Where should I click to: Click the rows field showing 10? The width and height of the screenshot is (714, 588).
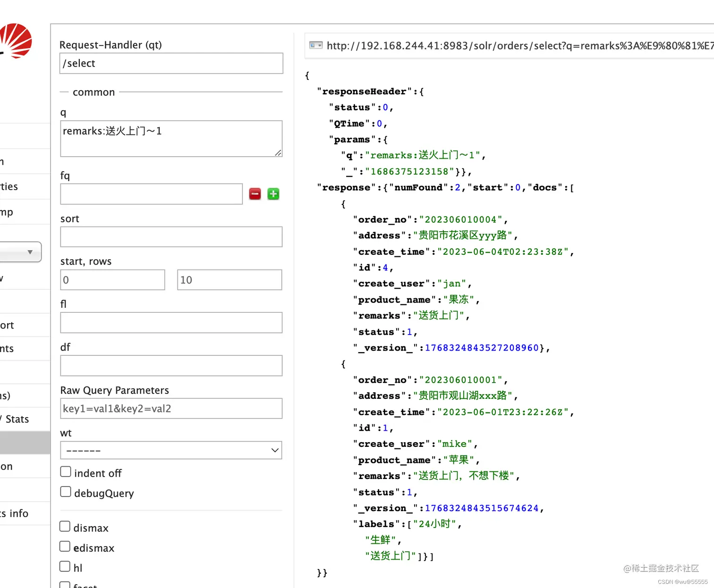point(229,280)
